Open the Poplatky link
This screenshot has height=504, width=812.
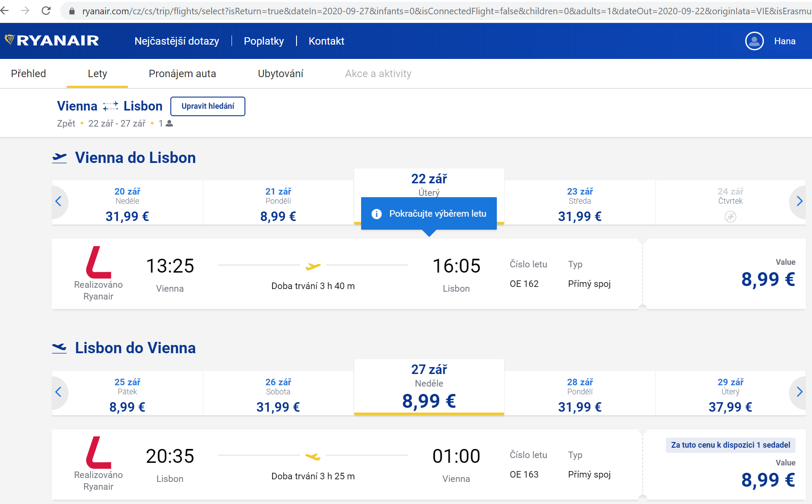[264, 41]
